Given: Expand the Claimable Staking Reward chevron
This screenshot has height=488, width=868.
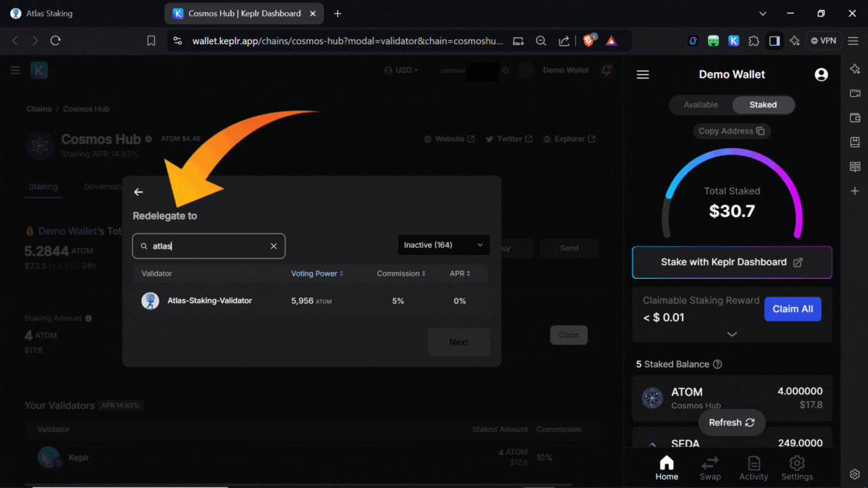Looking at the screenshot, I should click(732, 334).
